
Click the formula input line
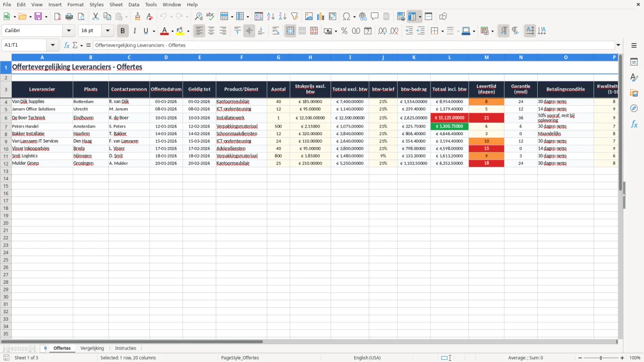[354, 45]
